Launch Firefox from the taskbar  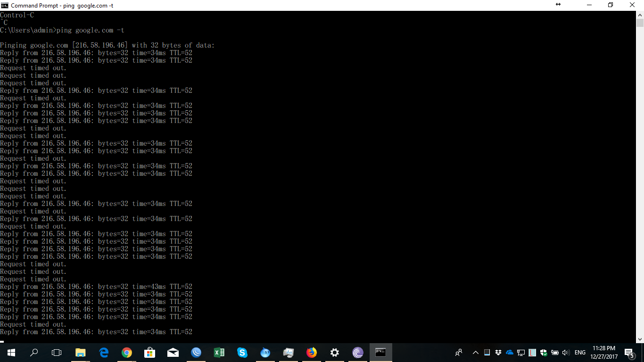(x=312, y=353)
